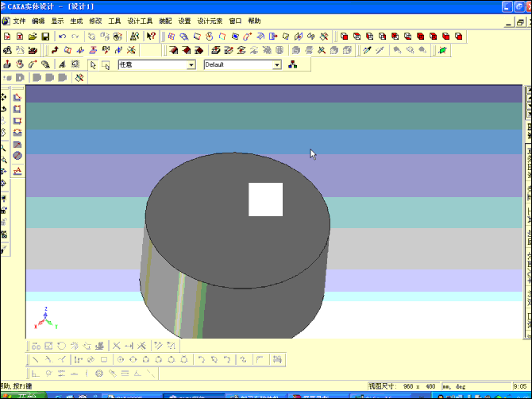Click the rectangle drawing tool icon in bottom toolbar
The height and width of the screenshot is (399, 532).
click(104, 359)
